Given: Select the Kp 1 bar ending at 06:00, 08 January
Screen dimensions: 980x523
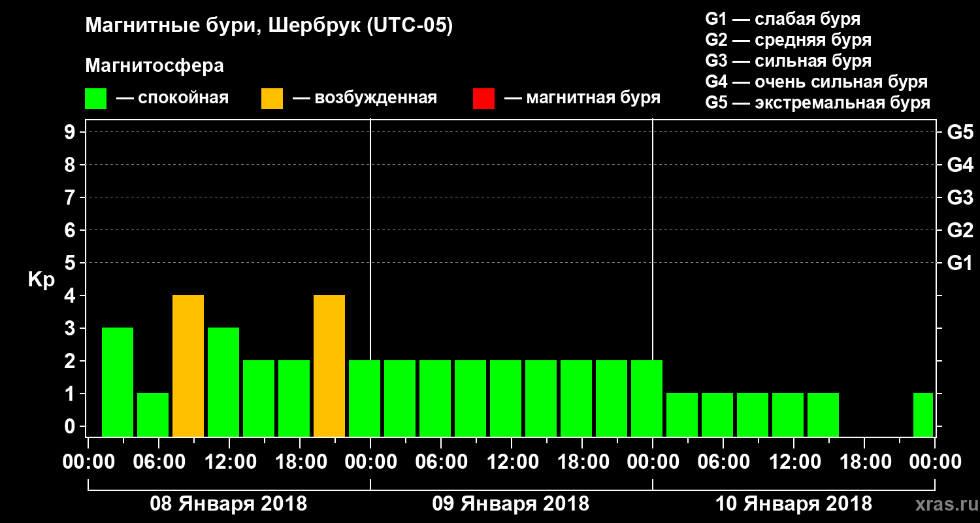Looking at the screenshot, I should click(153, 414).
